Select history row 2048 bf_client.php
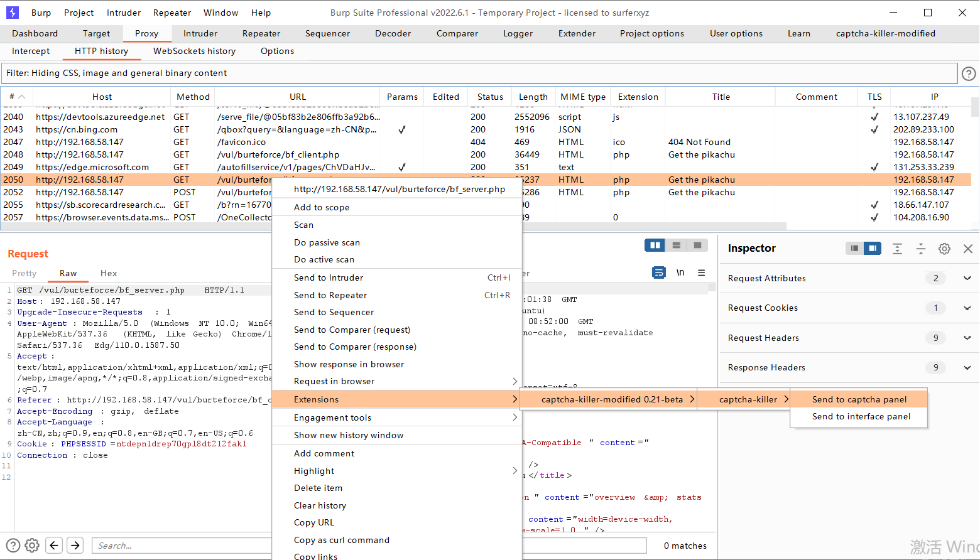The image size is (980, 560). 486,154
